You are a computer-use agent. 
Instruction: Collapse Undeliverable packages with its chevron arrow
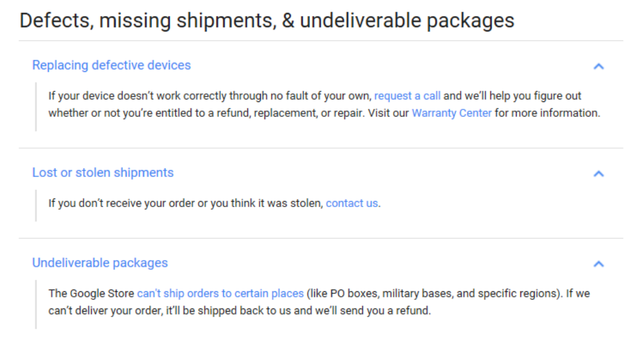[598, 264]
